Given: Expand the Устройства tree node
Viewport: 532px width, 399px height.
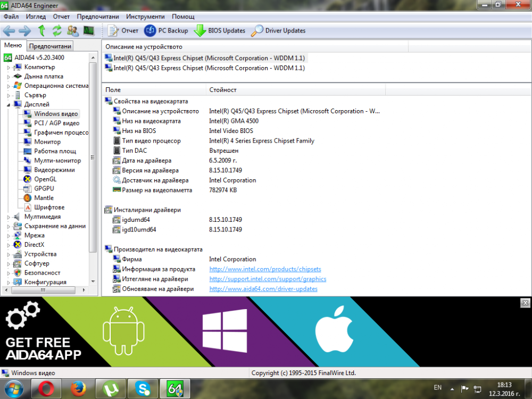Looking at the screenshot, I should [x=9, y=254].
